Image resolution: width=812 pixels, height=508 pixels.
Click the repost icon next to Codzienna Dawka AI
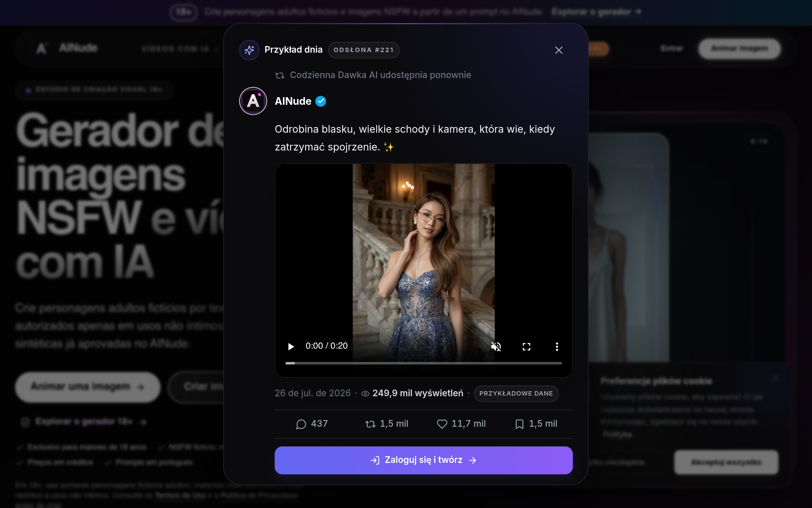(x=279, y=75)
